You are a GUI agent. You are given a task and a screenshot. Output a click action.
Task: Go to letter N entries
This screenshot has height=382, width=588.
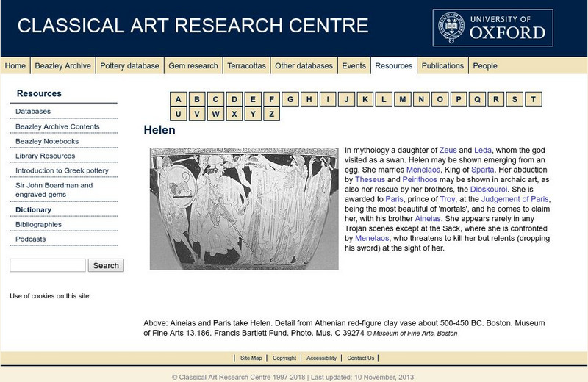[421, 99]
